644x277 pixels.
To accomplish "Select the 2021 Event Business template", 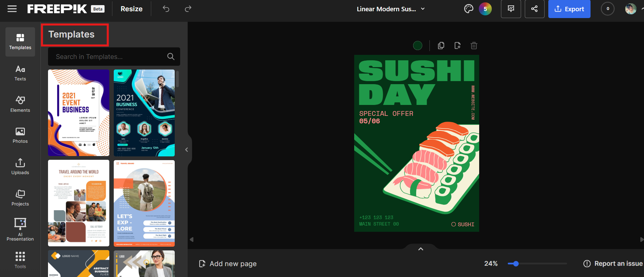I will [x=79, y=113].
